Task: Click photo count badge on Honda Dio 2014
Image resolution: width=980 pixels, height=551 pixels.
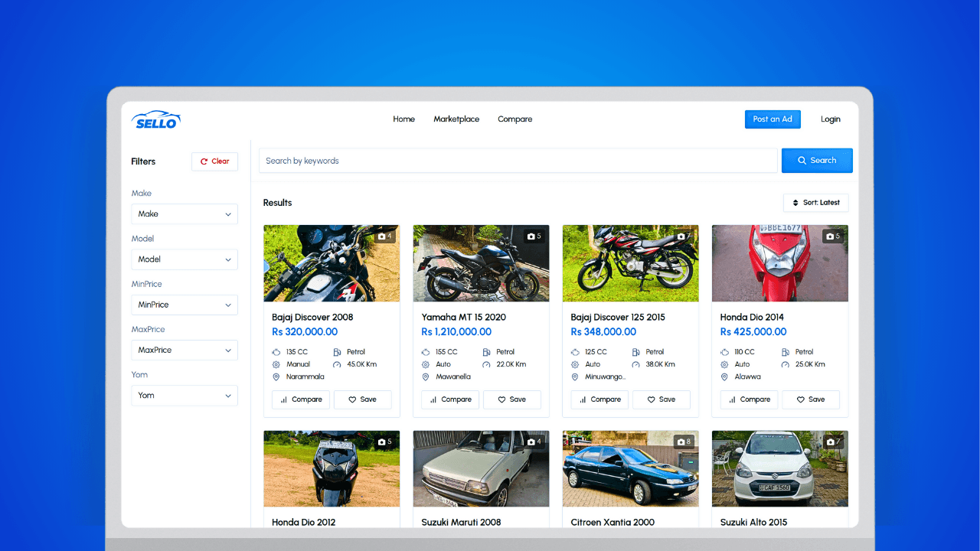Action: 833,236
